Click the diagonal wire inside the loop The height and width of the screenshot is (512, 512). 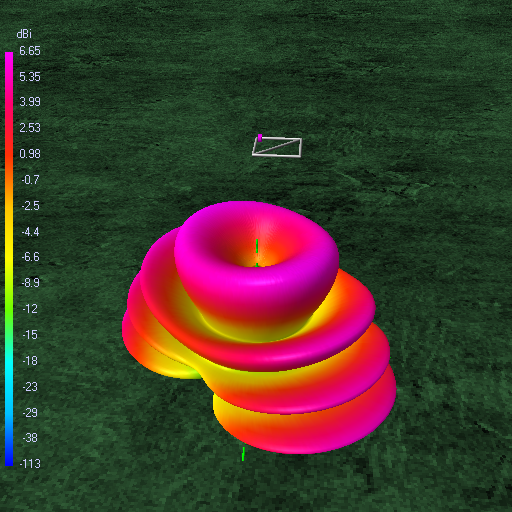click(x=277, y=146)
